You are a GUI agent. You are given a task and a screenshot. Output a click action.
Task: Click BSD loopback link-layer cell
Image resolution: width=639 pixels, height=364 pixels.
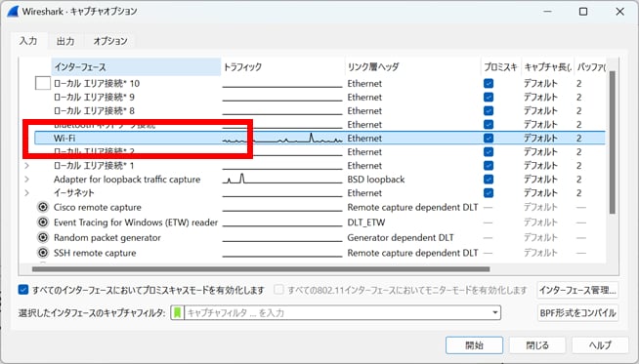pos(376,180)
